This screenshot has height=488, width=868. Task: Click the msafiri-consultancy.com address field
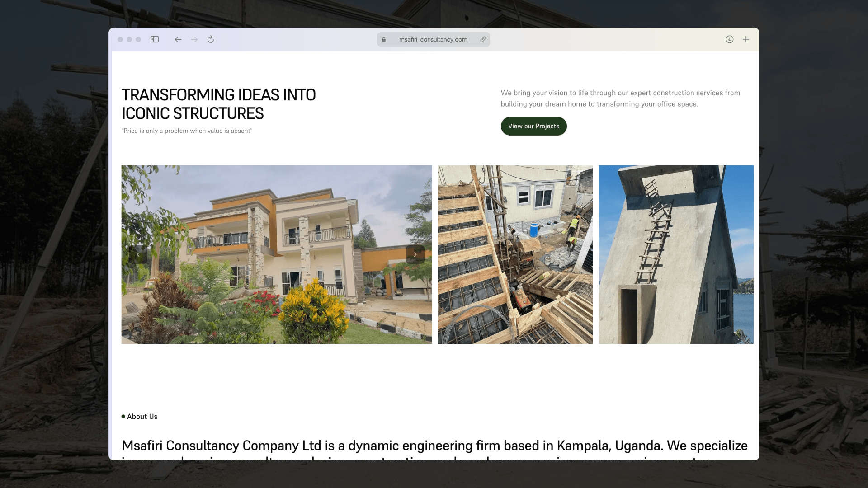(x=433, y=39)
